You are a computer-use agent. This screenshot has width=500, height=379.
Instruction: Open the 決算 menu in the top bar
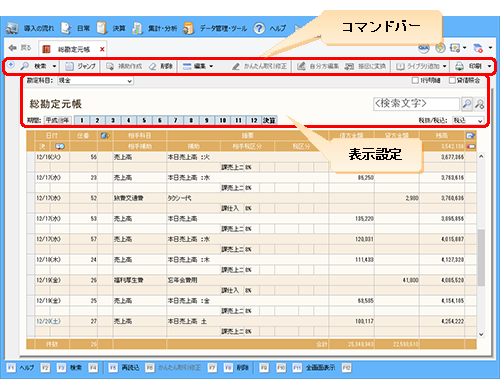[111, 28]
